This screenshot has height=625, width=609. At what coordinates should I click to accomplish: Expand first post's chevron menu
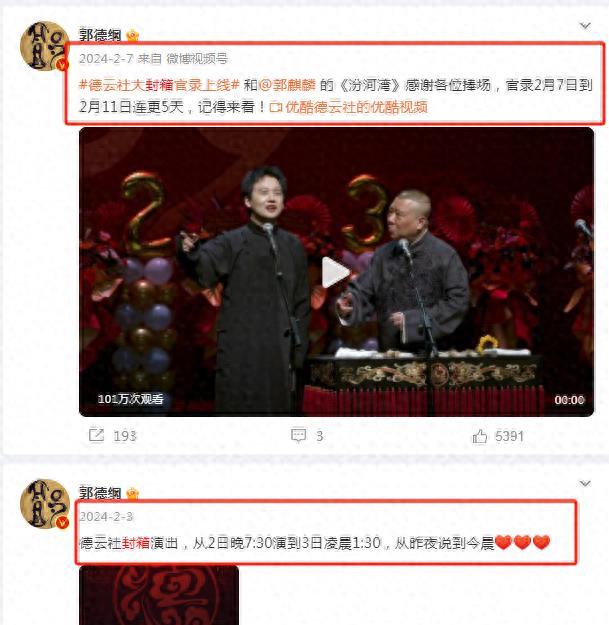pos(585,26)
